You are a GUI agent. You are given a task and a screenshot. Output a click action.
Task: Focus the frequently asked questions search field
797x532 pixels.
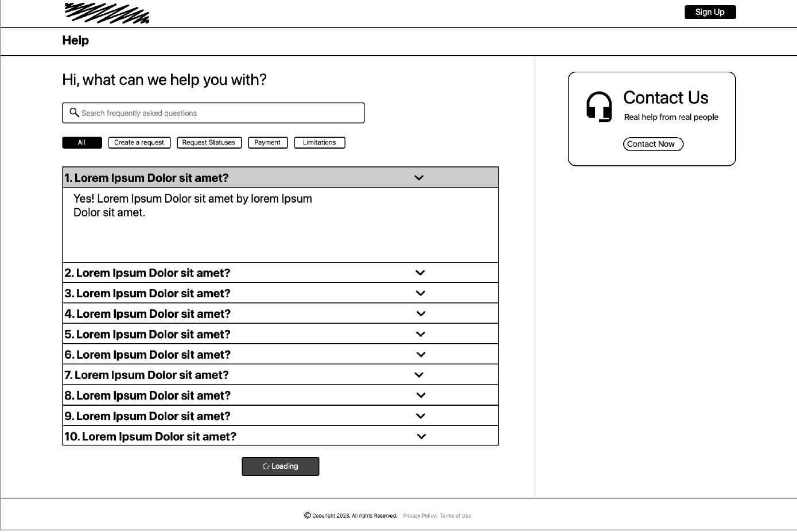tap(221, 113)
